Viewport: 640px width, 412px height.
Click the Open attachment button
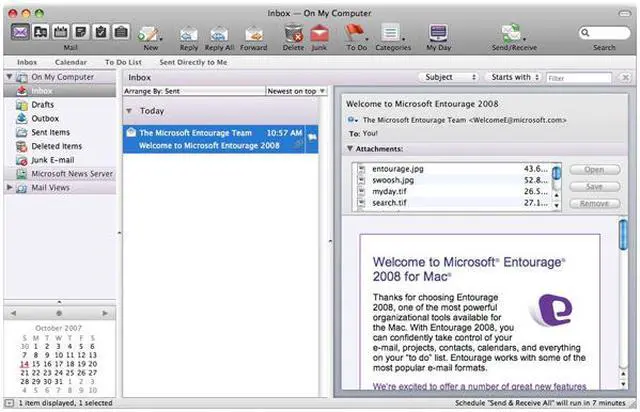coord(595,170)
